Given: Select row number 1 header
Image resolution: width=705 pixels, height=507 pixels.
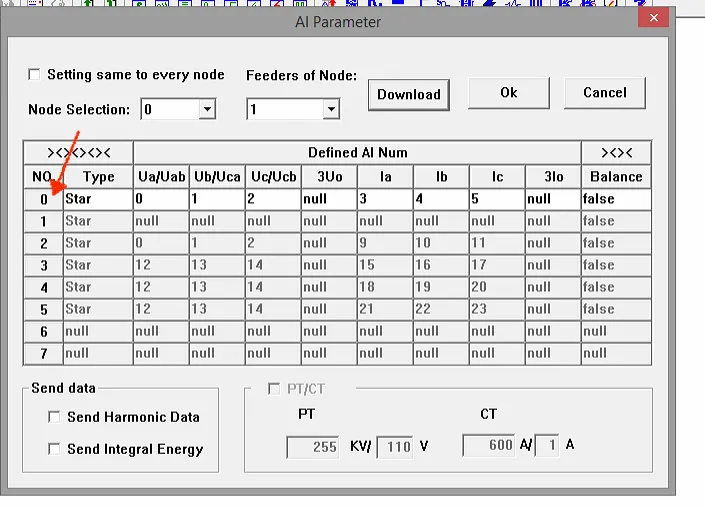Looking at the screenshot, I should [x=43, y=221].
